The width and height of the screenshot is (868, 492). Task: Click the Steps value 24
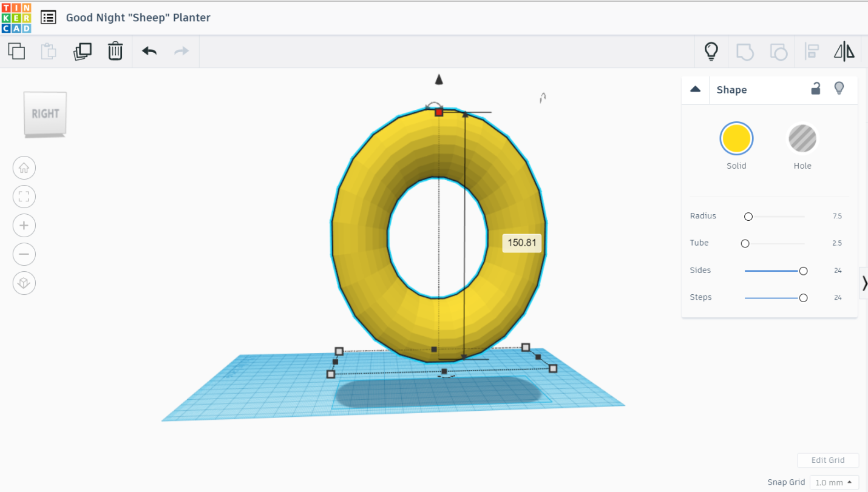point(838,298)
